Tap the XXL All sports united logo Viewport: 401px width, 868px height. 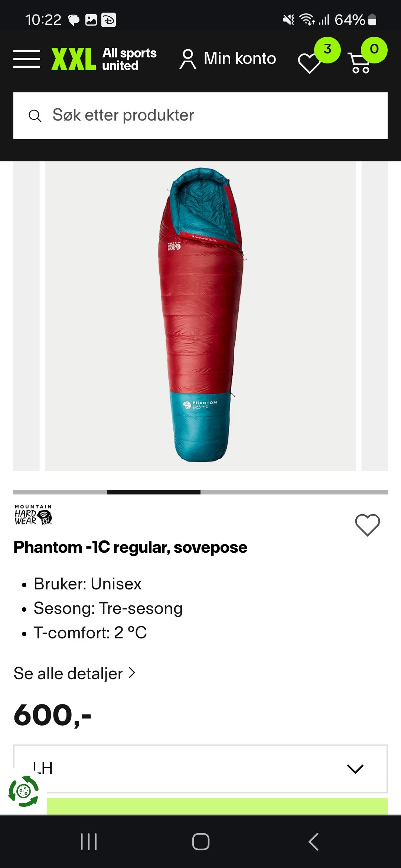(x=104, y=59)
